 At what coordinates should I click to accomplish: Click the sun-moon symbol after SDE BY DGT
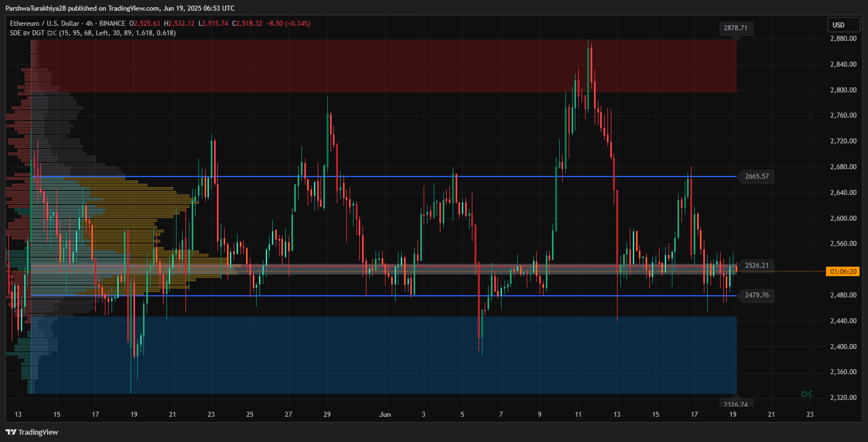[52, 33]
